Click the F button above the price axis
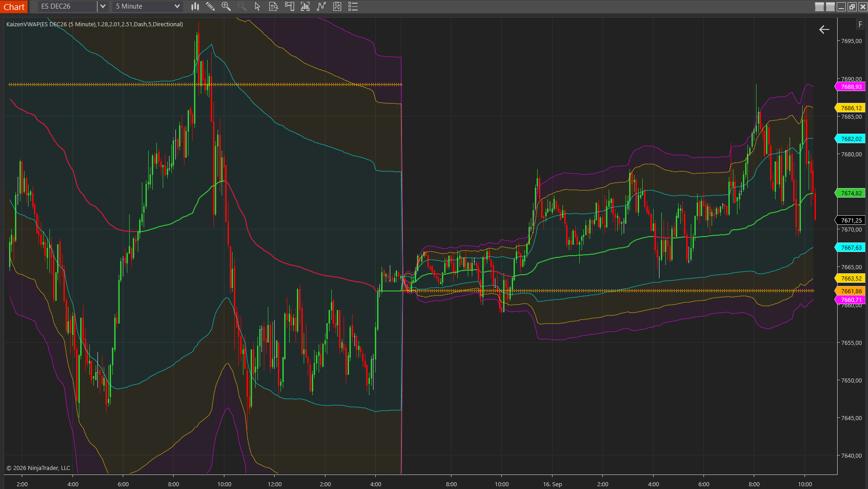This screenshot has height=489, width=868. pyautogui.click(x=860, y=24)
